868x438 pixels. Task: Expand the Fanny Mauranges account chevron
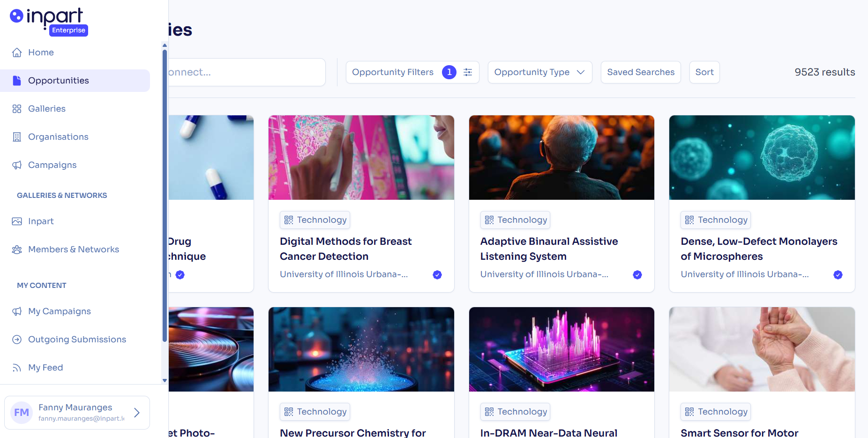point(137,413)
